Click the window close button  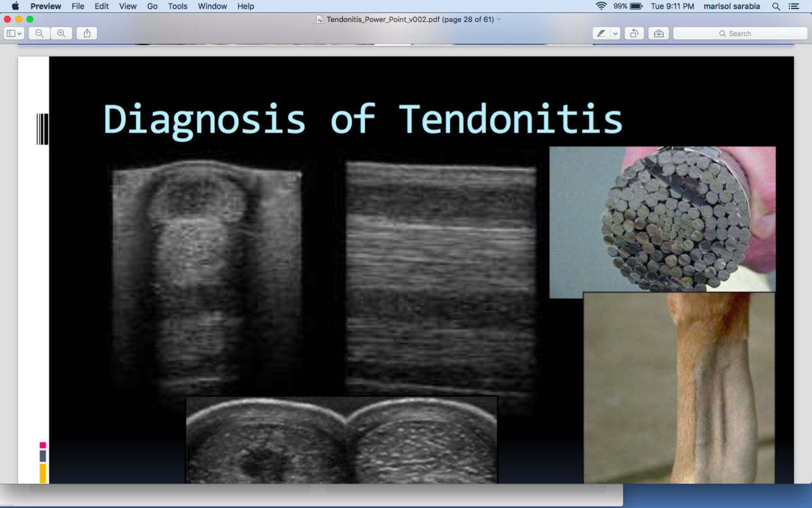point(7,19)
